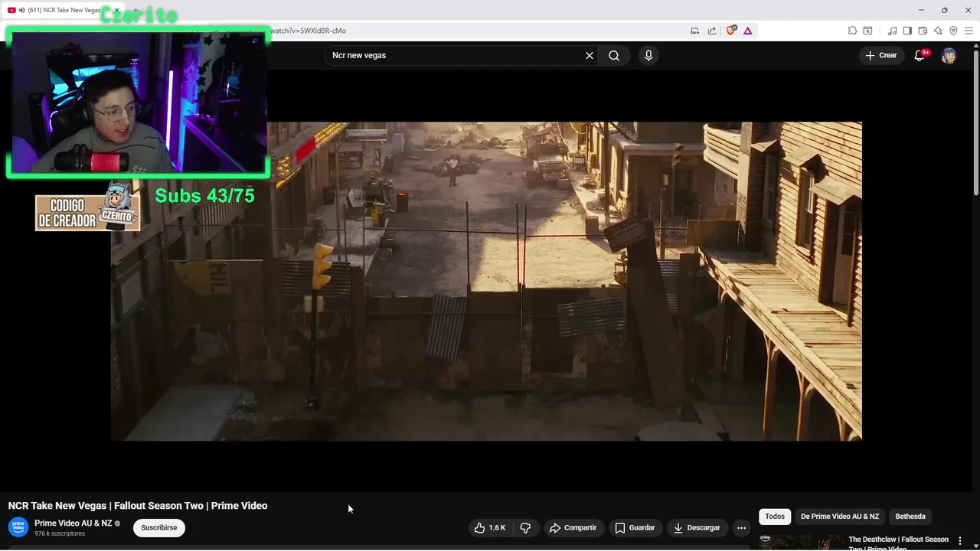Select the 'De Prime Video AU & NZ' chip
980x551 pixels.
[840, 517]
